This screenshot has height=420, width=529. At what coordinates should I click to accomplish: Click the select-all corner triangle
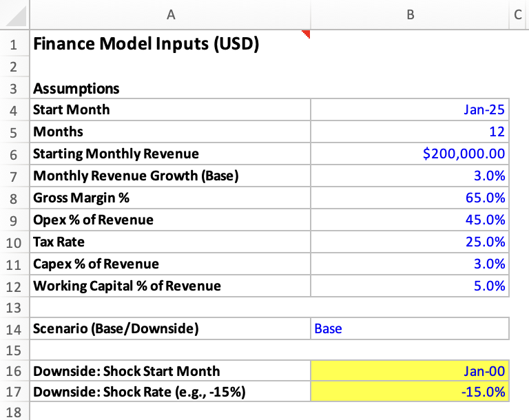[x=15, y=15]
